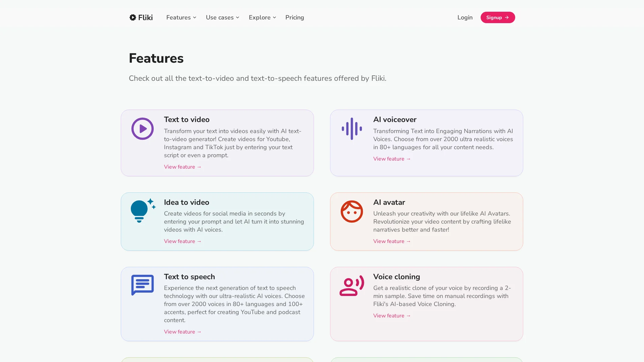Click the lightbulb icon for Idea to video
The width and height of the screenshot is (644, 362).
click(142, 210)
